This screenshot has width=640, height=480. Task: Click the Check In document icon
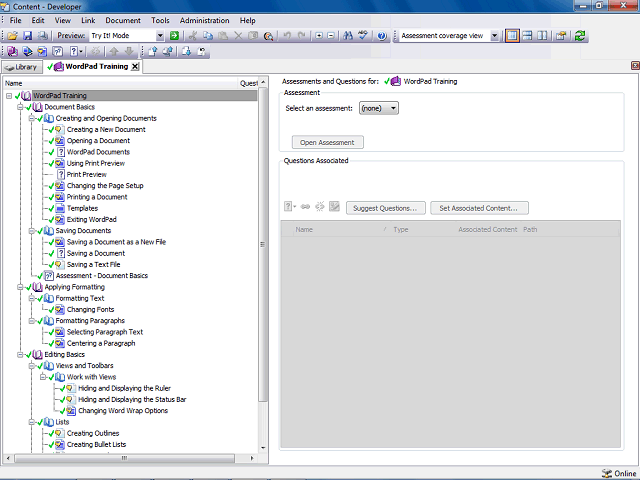[153, 51]
